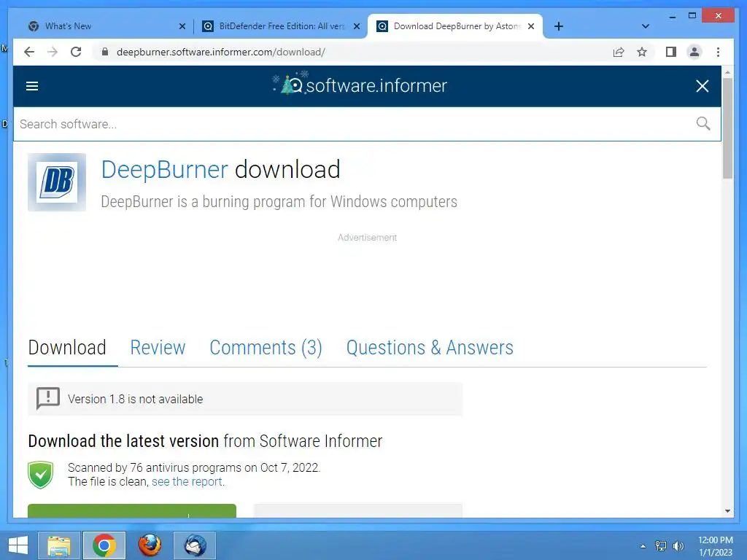Bookmark this page with the star
The height and width of the screenshot is (560, 747).
click(642, 52)
